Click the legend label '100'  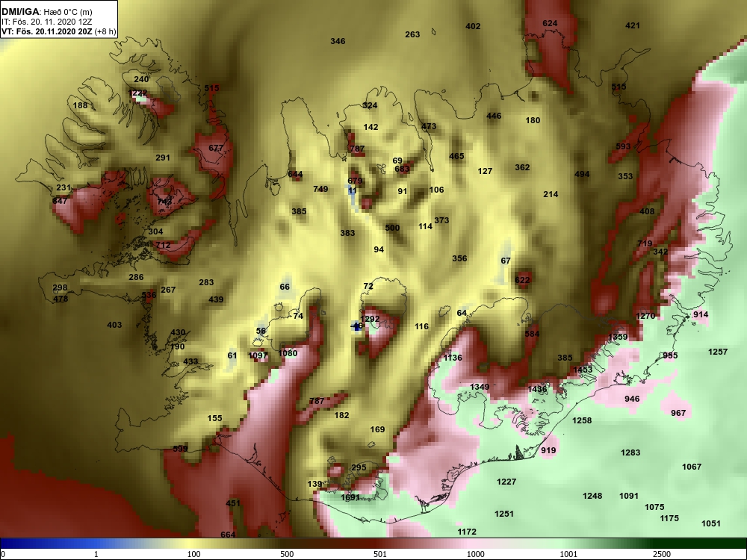193,554
